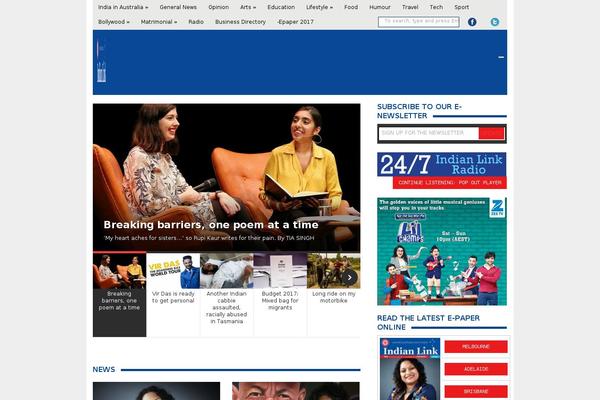
Task: Click the NEWS section heading
Action: (104, 370)
